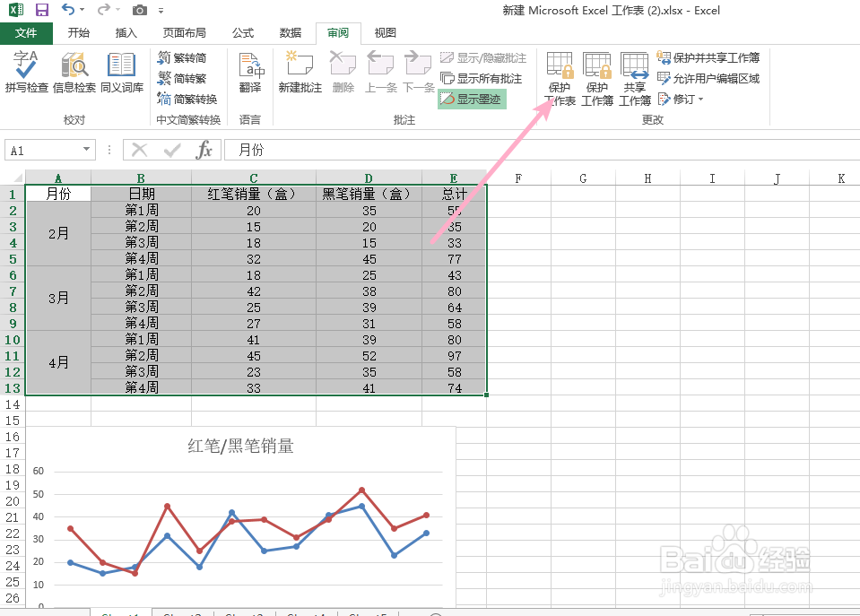
Task: Switch to the 视图 ribbon tab
Action: click(384, 32)
